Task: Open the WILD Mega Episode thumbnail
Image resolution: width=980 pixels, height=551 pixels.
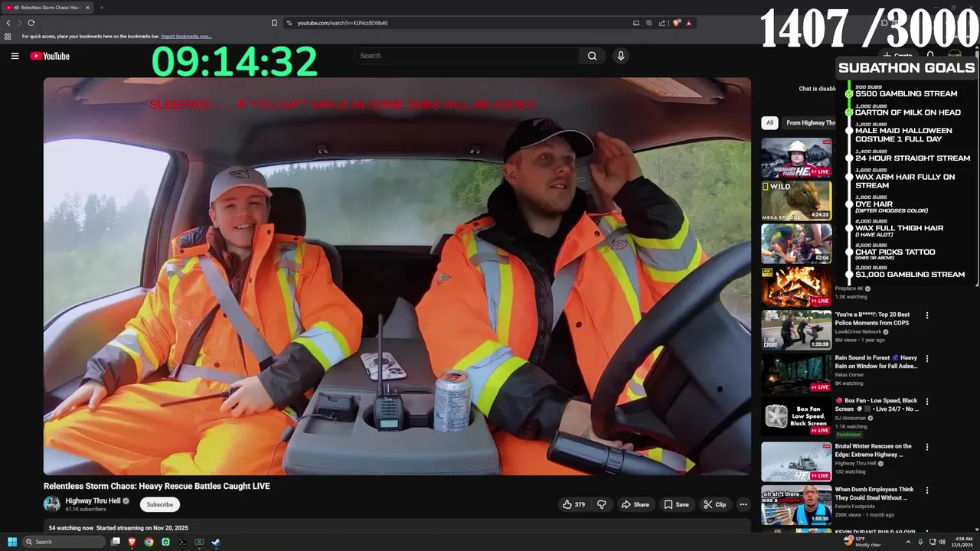Action: pos(796,201)
